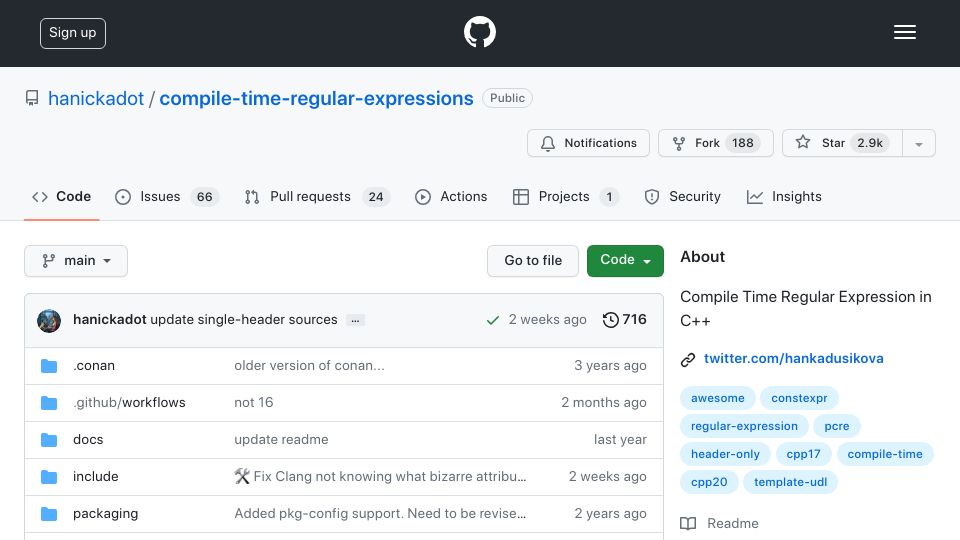
Task: Click the cpp20 topic tag
Action: [x=709, y=482]
